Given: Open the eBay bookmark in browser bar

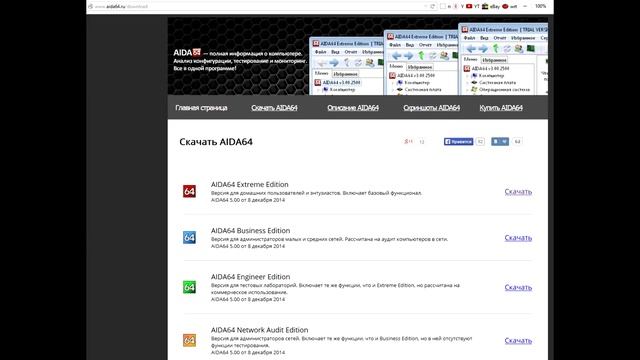Looking at the screenshot, I should [x=491, y=6].
